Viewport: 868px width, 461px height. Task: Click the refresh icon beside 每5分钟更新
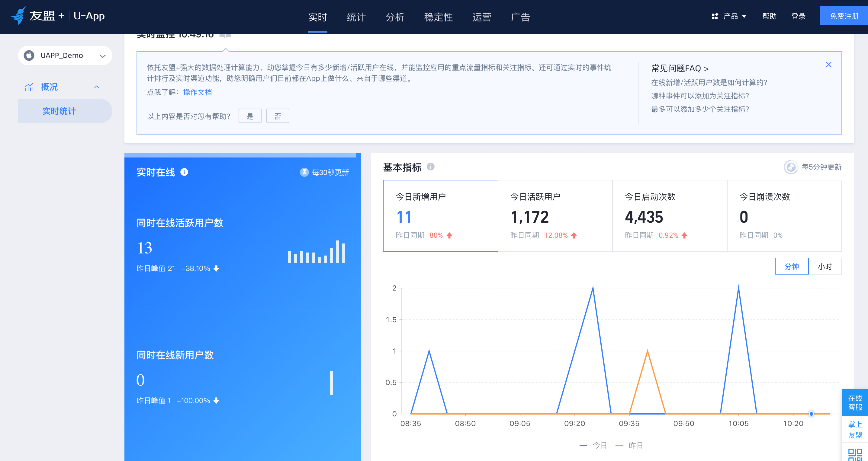790,167
